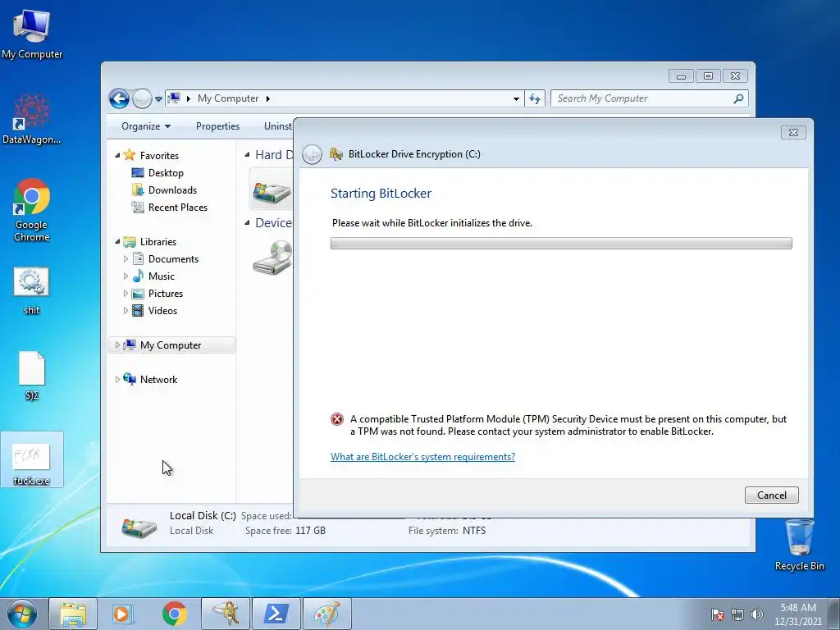The image size is (840, 630).
Task: Expand the Music library
Action: pos(126,276)
